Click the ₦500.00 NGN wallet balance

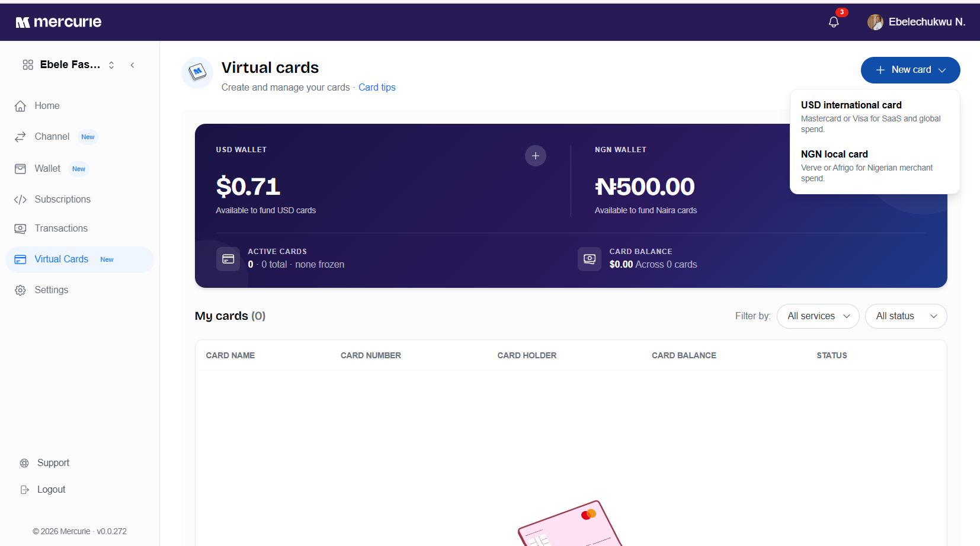pos(645,187)
